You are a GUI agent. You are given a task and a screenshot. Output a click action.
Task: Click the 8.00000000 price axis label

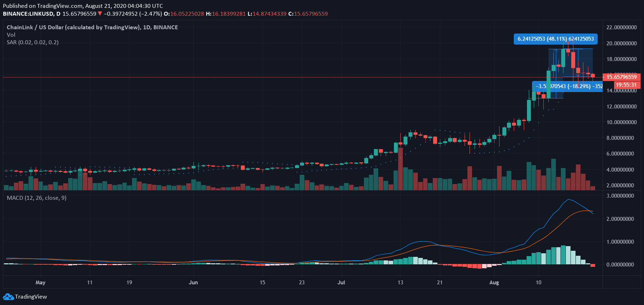pyautogui.click(x=620, y=138)
